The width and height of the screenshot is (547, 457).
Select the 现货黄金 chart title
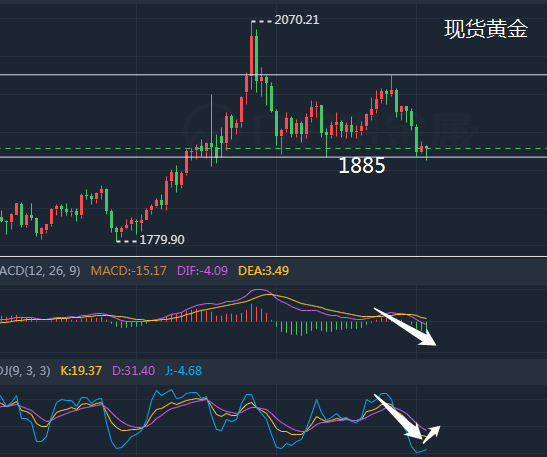(486, 29)
